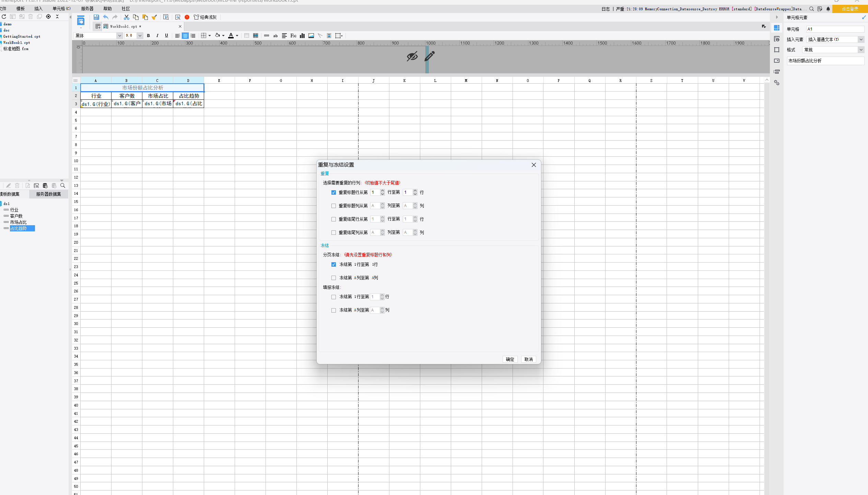This screenshot has height=495, width=868.
Task: Click the insert formula F(x) icon
Action: point(293,36)
